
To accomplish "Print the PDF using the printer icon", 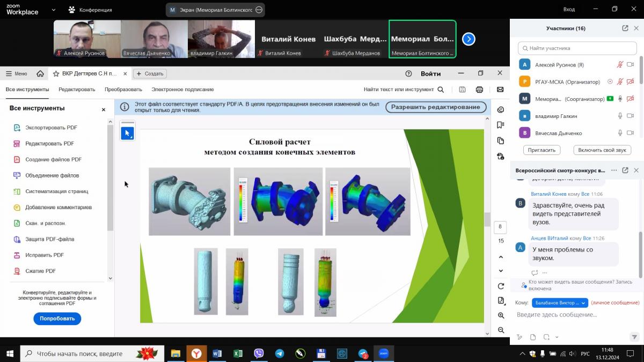I will (479, 90).
